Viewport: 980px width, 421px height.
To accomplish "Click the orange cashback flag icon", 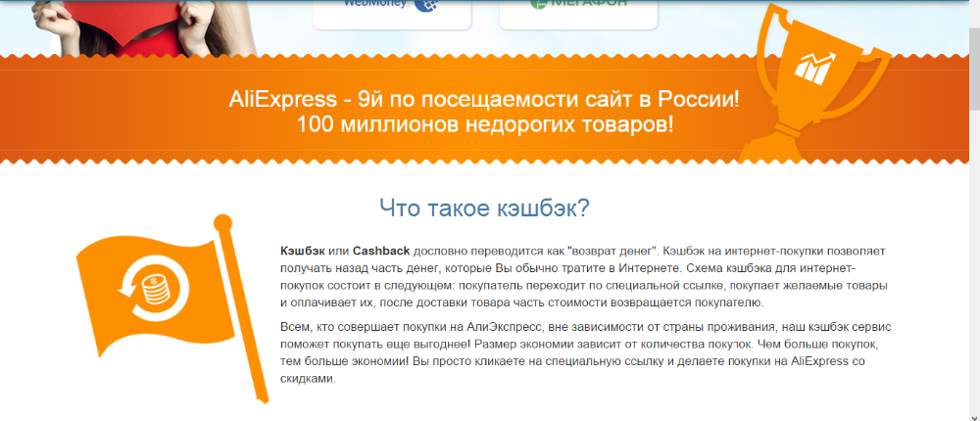I will pos(173,308).
